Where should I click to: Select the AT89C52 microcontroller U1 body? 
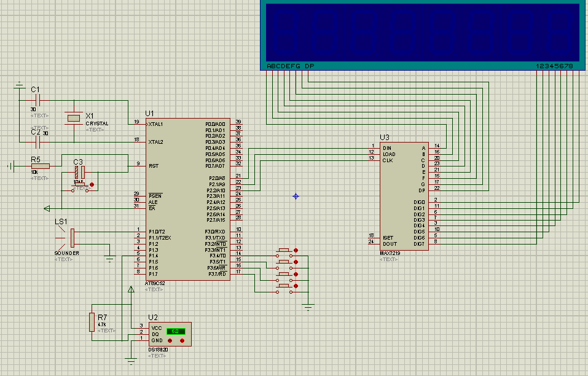[x=188, y=199]
